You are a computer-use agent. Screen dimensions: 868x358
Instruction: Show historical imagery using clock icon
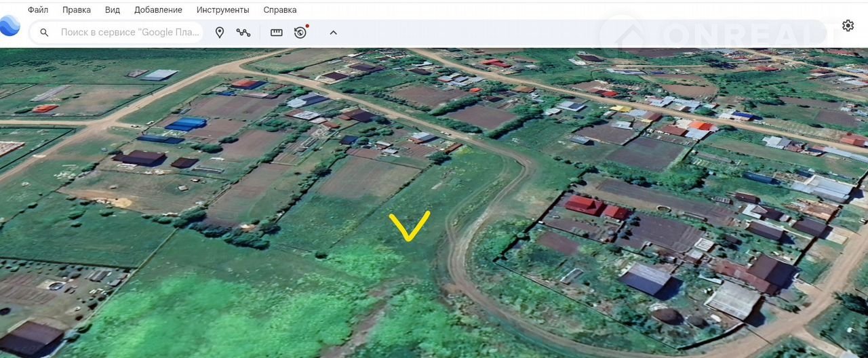tap(300, 32)
